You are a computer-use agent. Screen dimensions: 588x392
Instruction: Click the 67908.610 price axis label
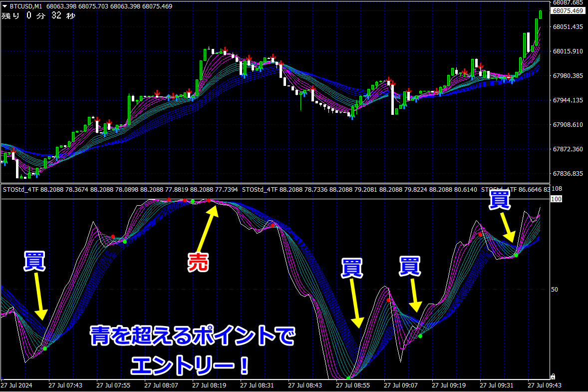tap(568, 124)
